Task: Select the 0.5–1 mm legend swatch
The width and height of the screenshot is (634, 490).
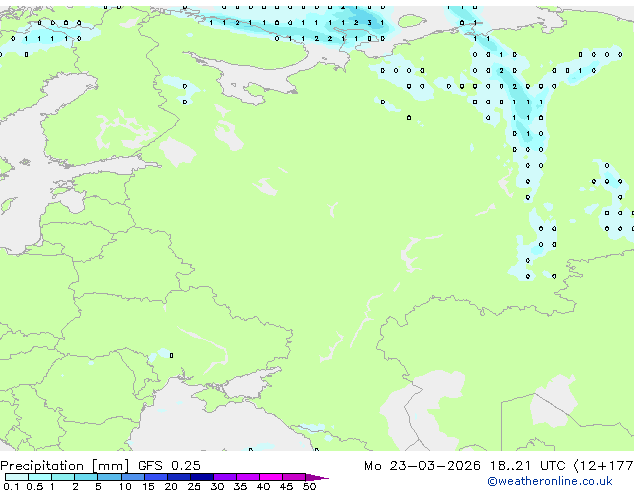Action: point(40,477)
